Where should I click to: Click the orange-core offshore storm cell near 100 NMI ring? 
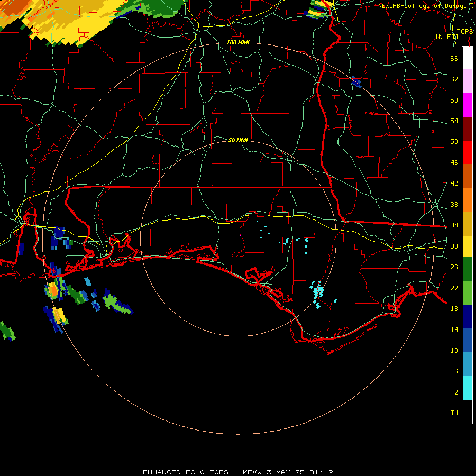pos(53,290)
